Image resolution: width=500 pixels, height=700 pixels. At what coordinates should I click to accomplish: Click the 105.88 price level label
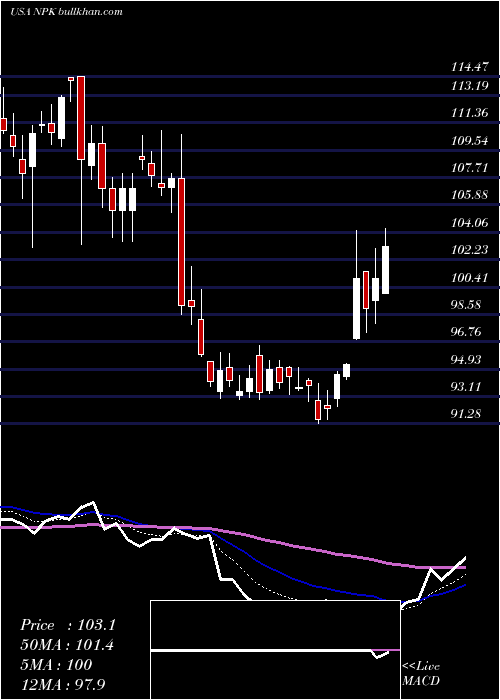[x=470, y=196]
